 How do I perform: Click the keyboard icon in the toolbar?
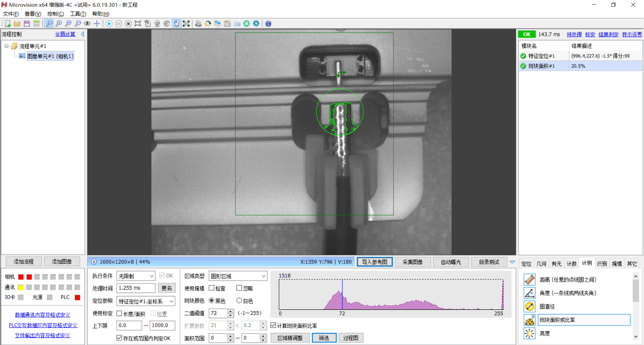pyautogui.click(x=237, y=23)
